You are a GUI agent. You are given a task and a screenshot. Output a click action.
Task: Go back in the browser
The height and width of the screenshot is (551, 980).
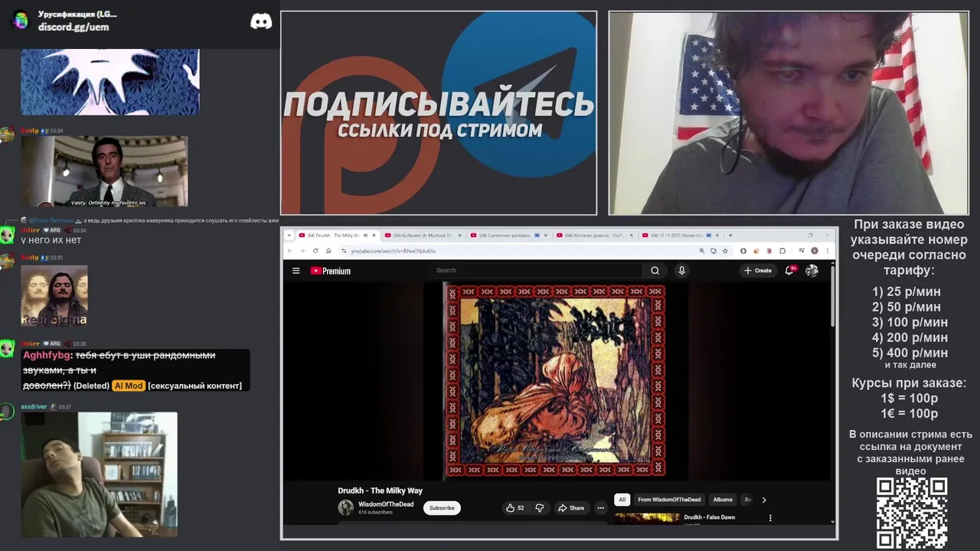point(289,250)
